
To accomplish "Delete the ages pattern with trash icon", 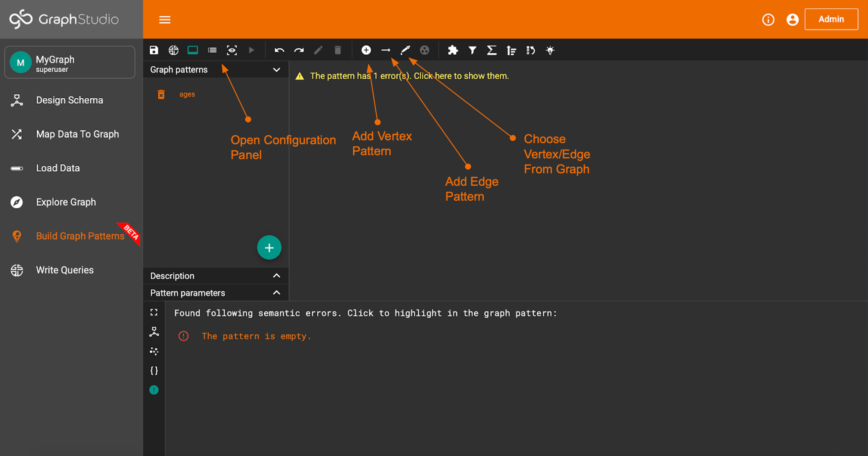I will (161, 94).
